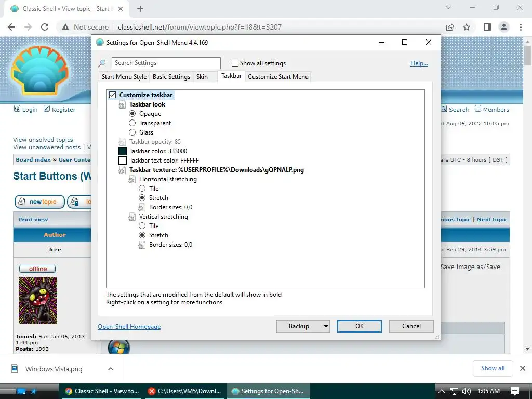Share this page using the share icon

click(450, 27)
